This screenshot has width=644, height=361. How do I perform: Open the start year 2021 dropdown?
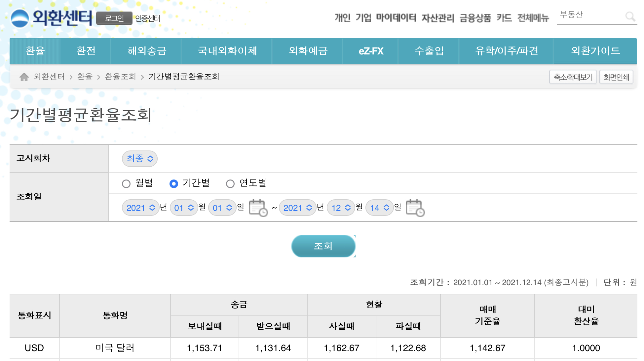point(140,208)
